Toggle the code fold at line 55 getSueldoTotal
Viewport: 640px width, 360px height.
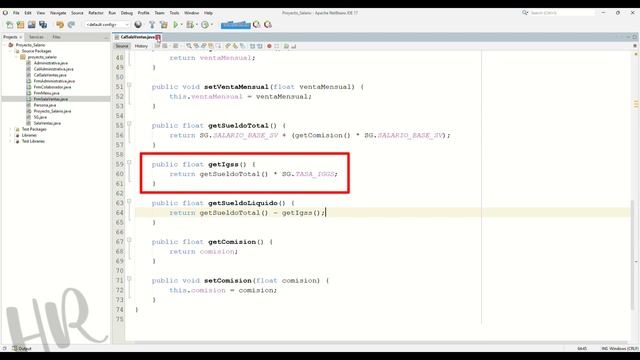click(x=129, y=124)
